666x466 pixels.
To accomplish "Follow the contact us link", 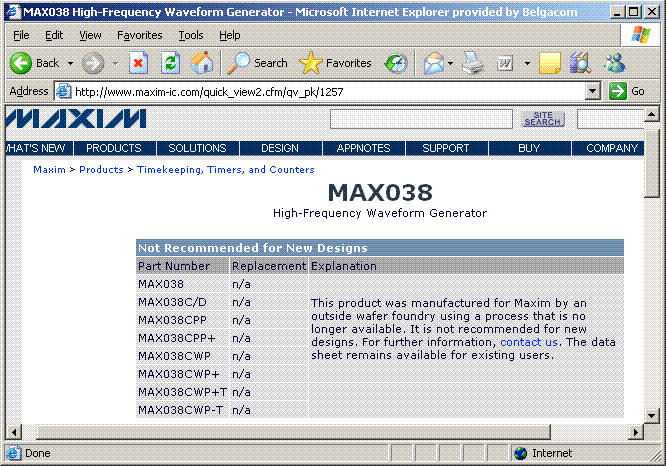I will click(x=528, y=342).
